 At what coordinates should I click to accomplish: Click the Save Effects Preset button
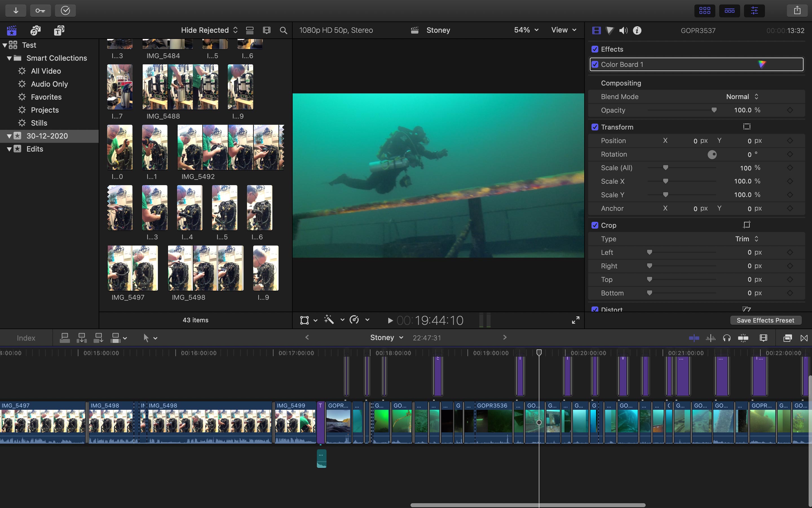pos(765,320)
